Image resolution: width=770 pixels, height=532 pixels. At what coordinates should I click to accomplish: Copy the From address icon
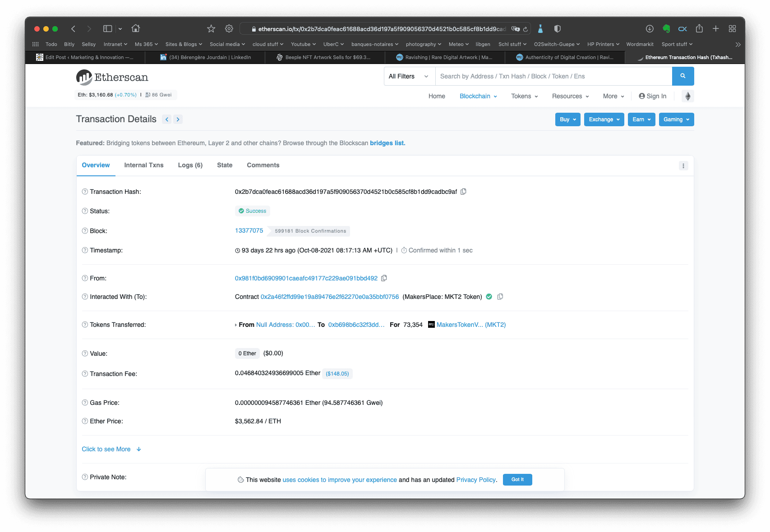[384, 278]
